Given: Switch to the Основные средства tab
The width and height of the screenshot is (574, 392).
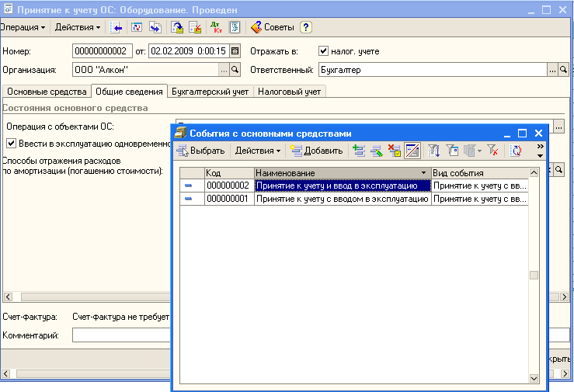Looking at the screenshot, I should click(x=47, y=92).
